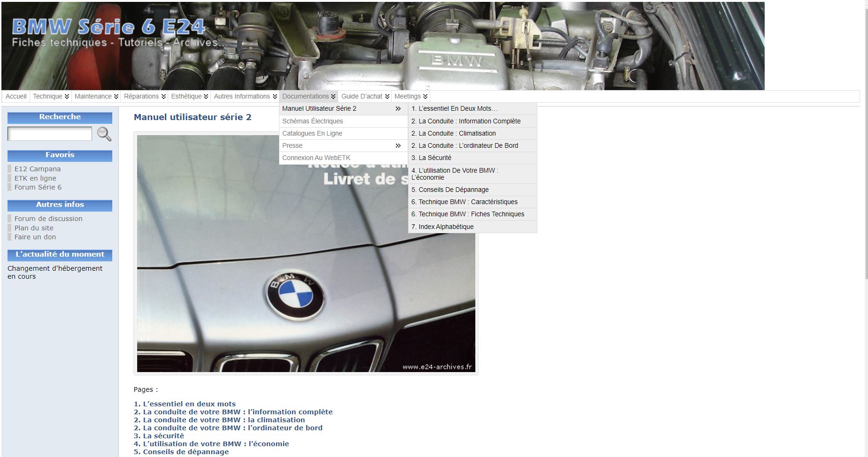This screenshot has height=457, width=868.
Task: Expand the Maintenance dropdown menu
Action: [x=96, y=96]
